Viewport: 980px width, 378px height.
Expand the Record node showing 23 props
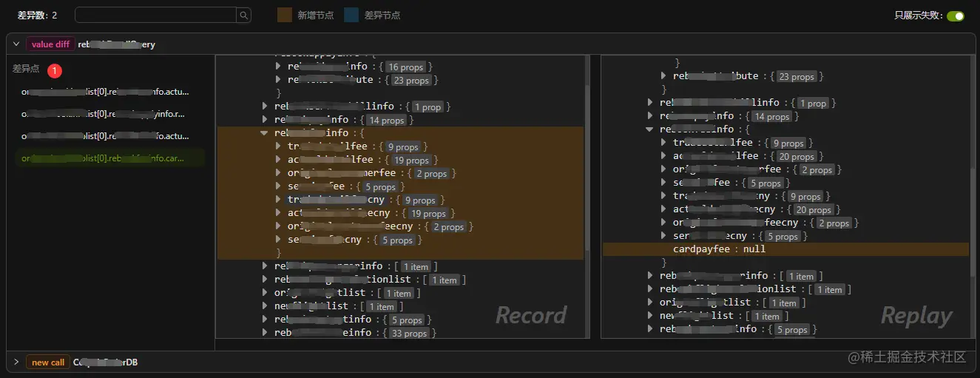tap(278, 80)
